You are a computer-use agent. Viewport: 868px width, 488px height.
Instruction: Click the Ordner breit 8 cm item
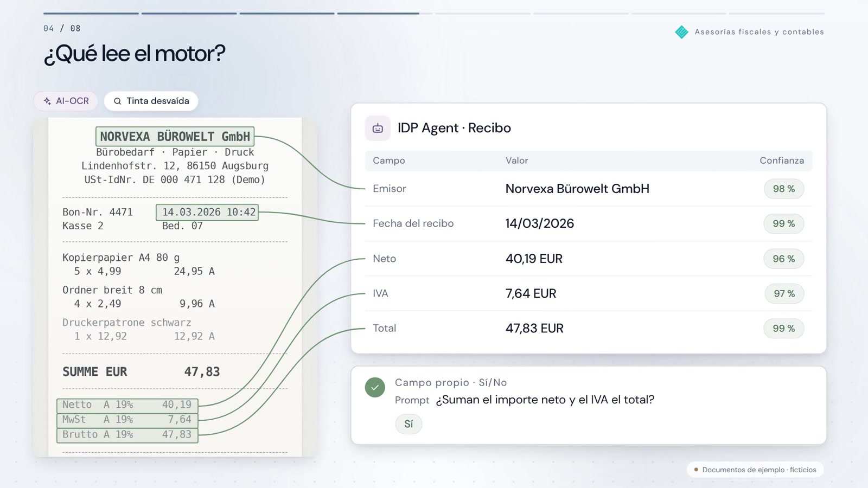(x=112, y=290)
